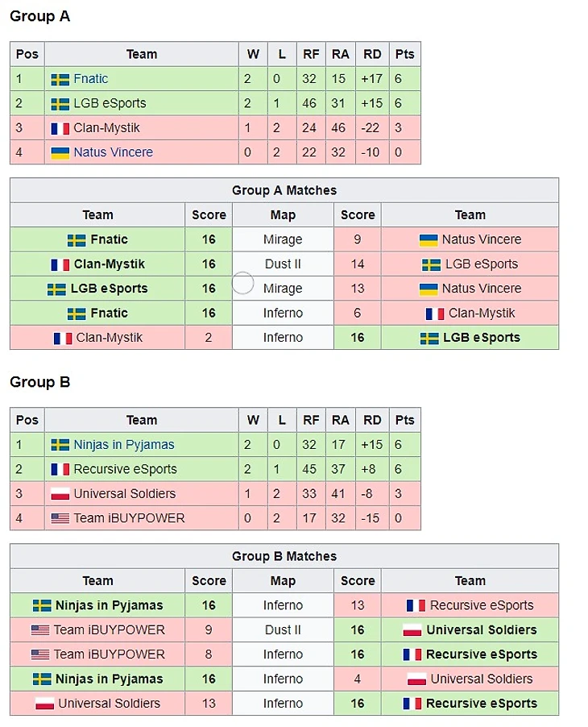Click the Group A heading

39,16
